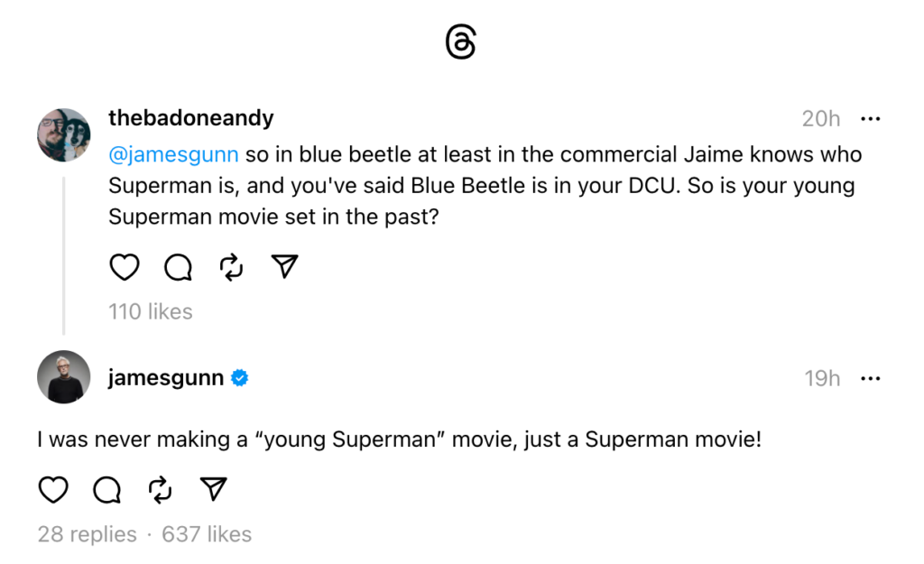The height and width of the screenshot is (564, 924).
Task: View the 637 likes on jamesgunn's reply
Action: coord(207,534)
